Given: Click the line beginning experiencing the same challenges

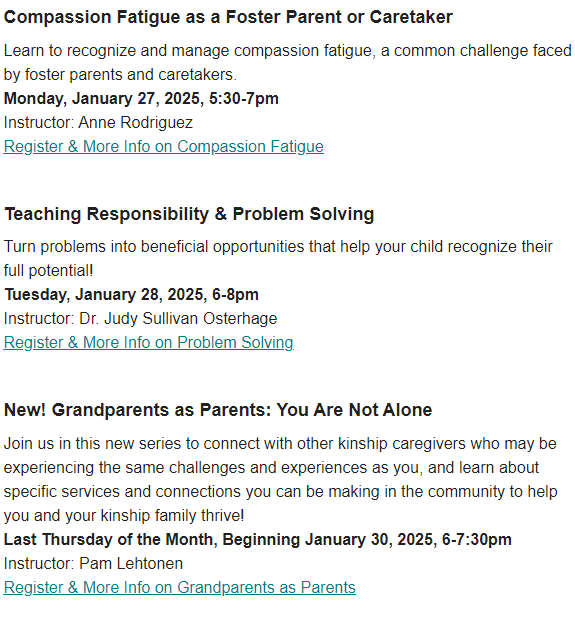Looking at the screenshot, I should (271, 468).
